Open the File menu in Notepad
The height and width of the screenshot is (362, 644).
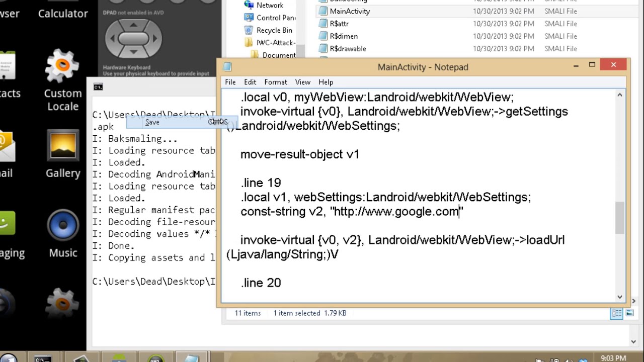[x=230, y=82]
